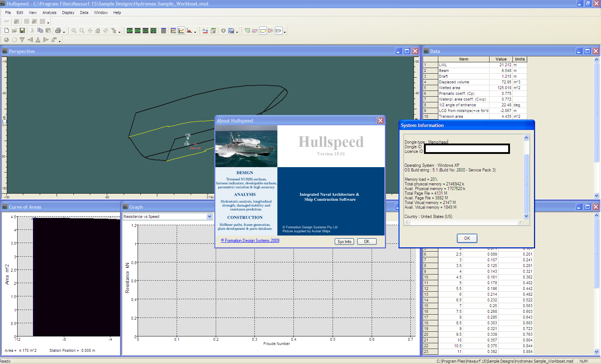Expand the analysis toolbar overflow arrow

237,32
